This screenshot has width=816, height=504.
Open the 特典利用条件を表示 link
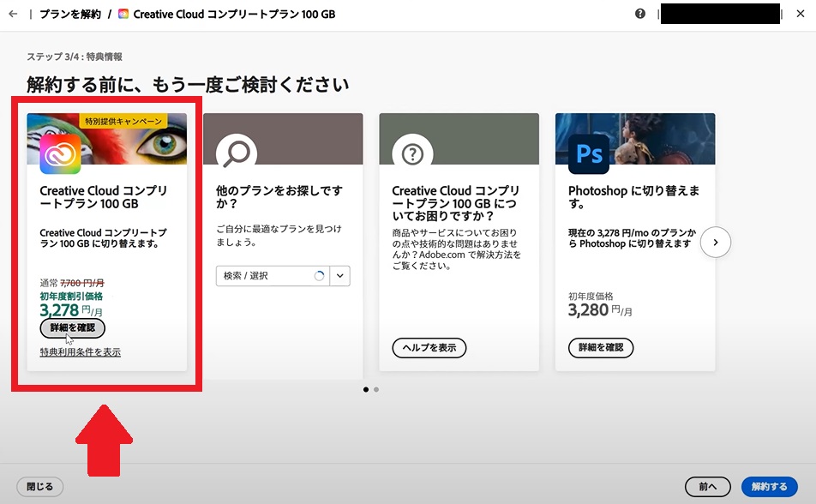click(81, 352)
